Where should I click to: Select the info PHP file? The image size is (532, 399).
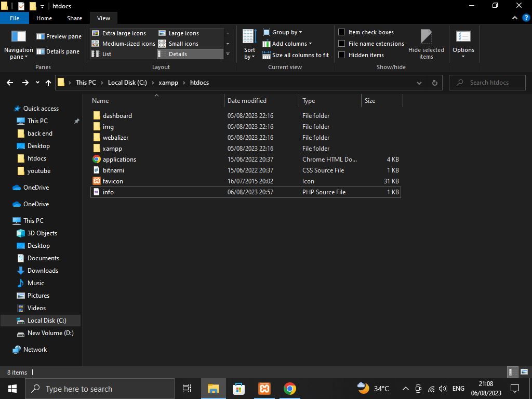click(246, 192)
